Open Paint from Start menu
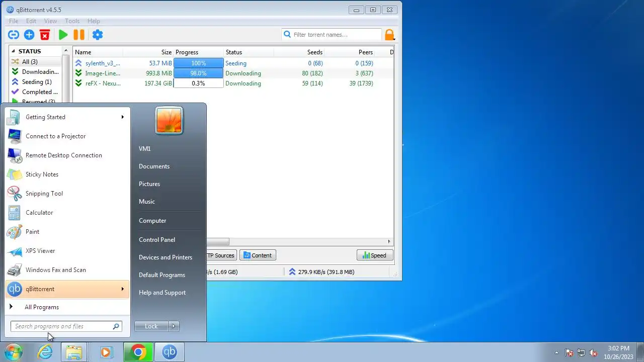Image resolution: width=644 pixels, height=362 pixels. tap(67, 232)
